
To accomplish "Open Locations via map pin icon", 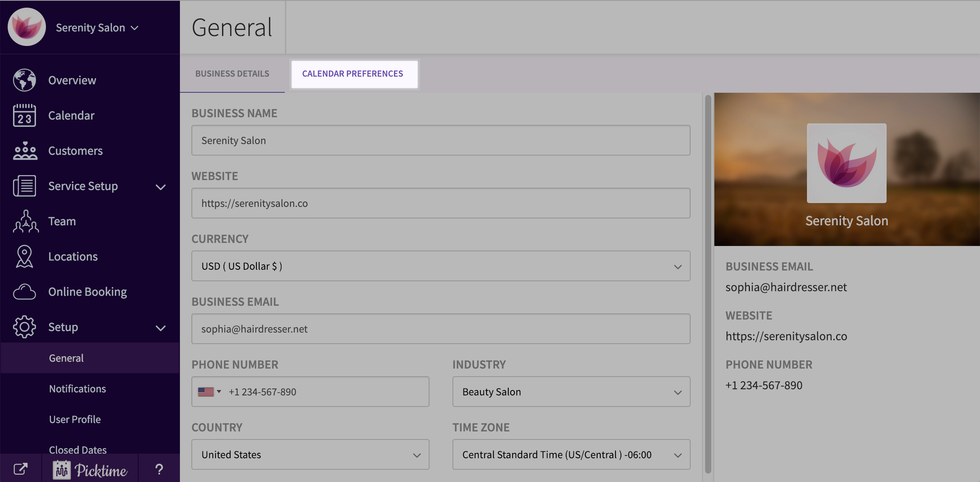I will point(24,256).
